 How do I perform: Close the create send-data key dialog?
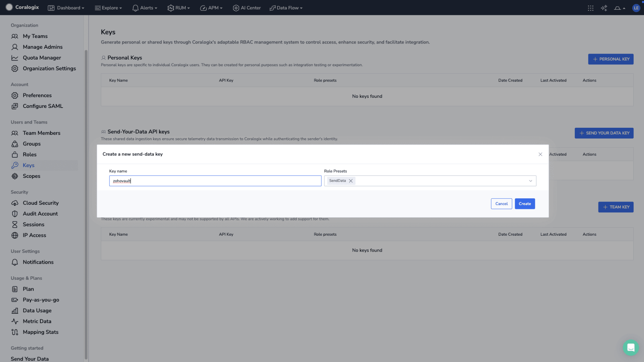[x=540, y=154]
